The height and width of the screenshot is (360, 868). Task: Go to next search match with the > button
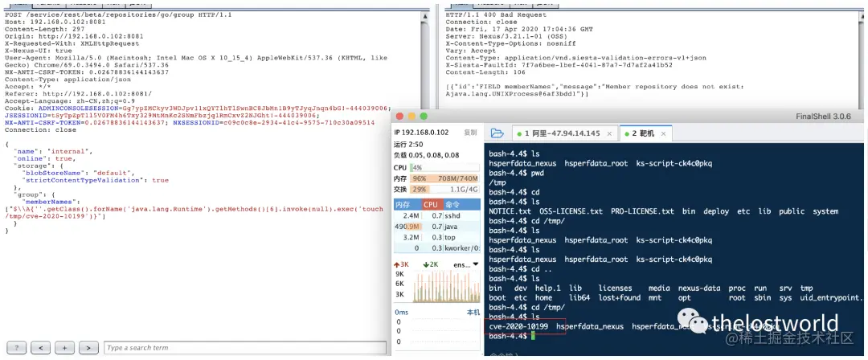click(88, 348)
